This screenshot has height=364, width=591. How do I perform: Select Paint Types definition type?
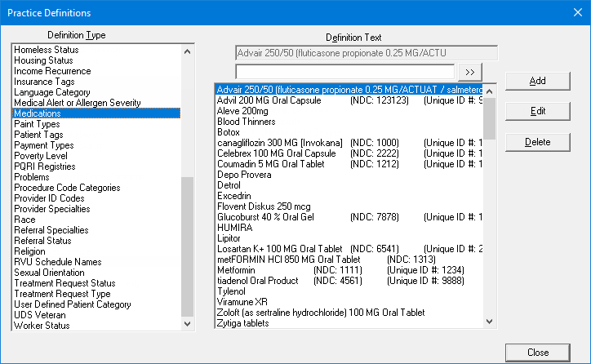96,124
